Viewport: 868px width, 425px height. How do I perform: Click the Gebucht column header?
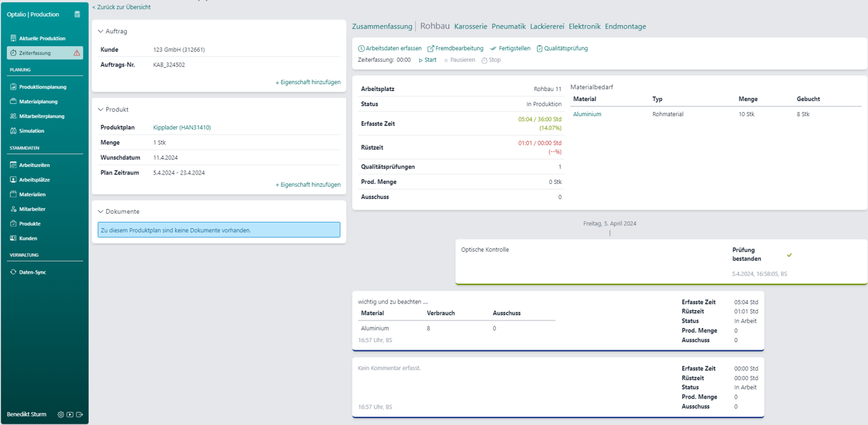[808, 99]
